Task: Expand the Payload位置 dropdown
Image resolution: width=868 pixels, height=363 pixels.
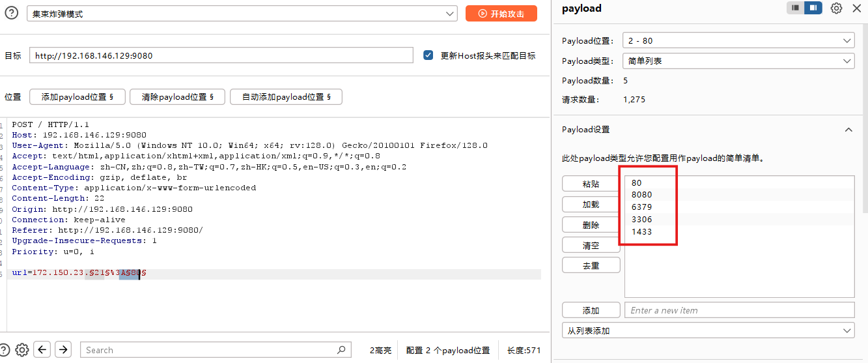Action: click(738, 40)
